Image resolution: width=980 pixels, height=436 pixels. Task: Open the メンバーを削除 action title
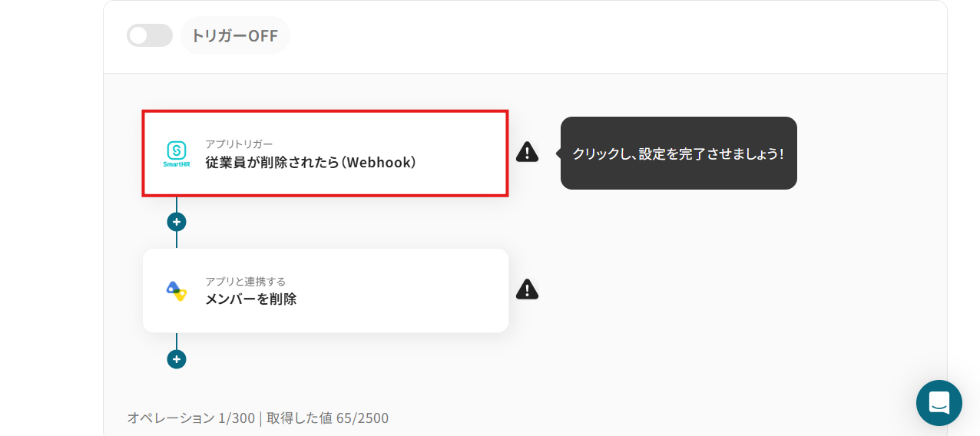[250, 299]
